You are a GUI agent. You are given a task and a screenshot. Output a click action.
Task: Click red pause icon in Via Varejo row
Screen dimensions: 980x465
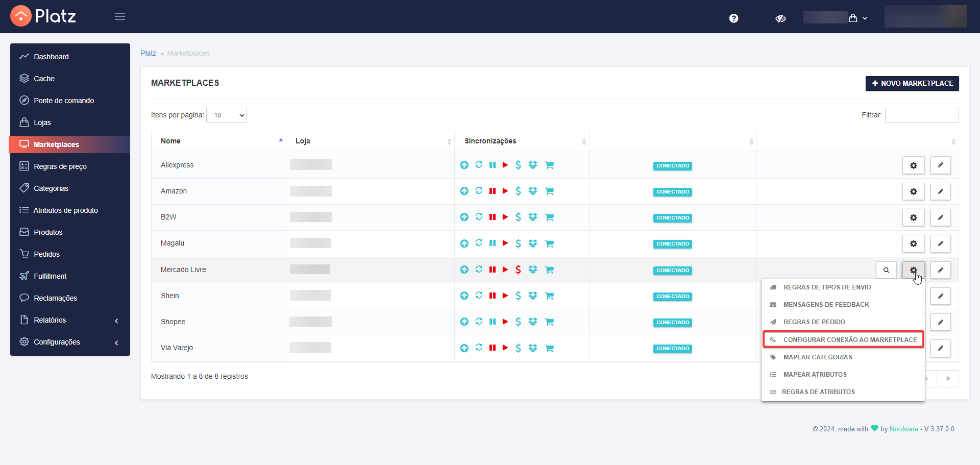(493, 348)
